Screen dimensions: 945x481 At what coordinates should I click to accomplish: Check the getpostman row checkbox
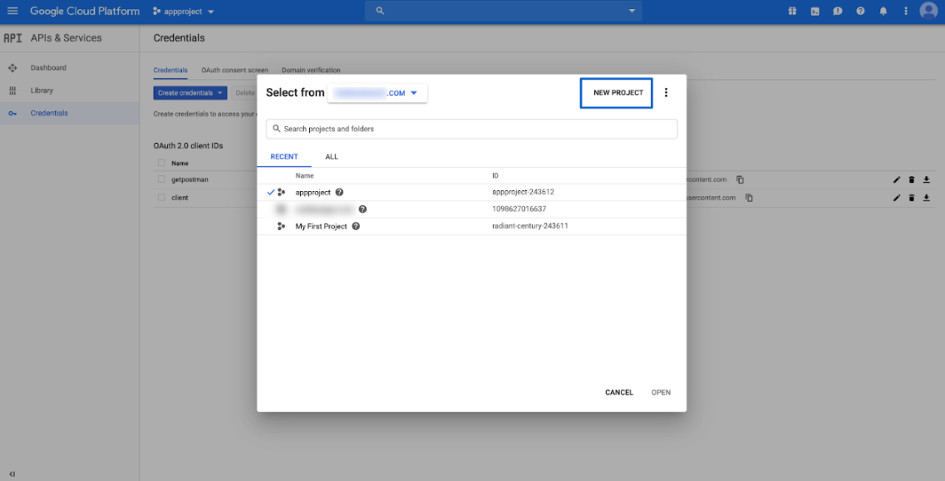(x=161, y=180)
